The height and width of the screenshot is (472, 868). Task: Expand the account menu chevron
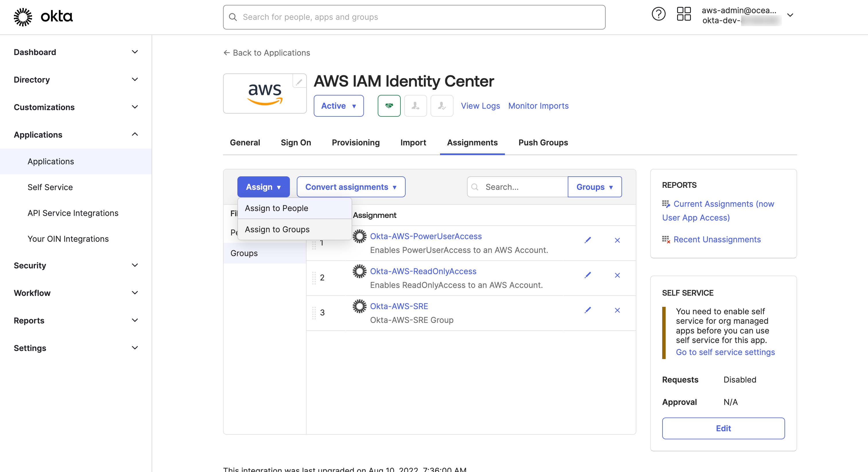point(790,15)
